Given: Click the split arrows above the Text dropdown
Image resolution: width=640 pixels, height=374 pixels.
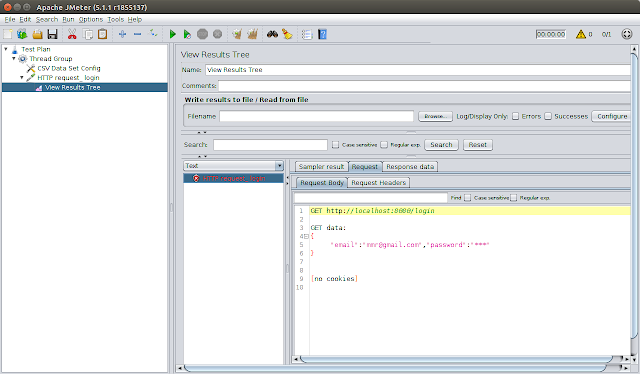Looking at the screenshot, I should [202, 156].
